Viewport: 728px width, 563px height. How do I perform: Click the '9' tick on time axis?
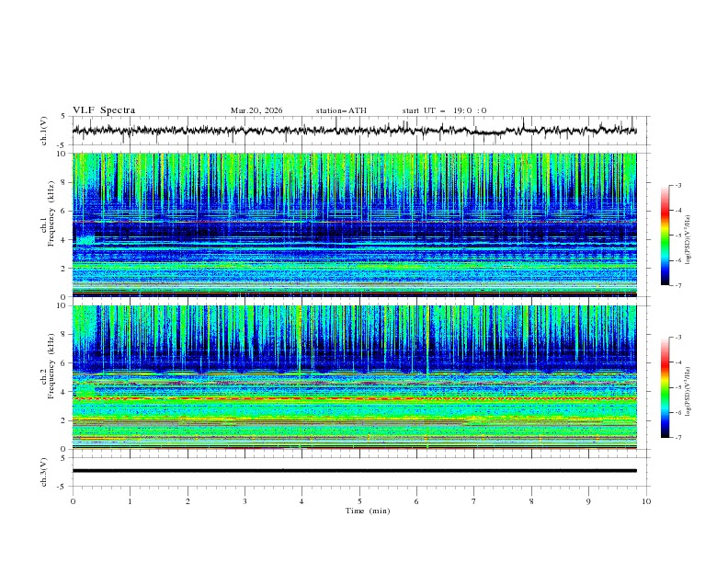[588, 501]
